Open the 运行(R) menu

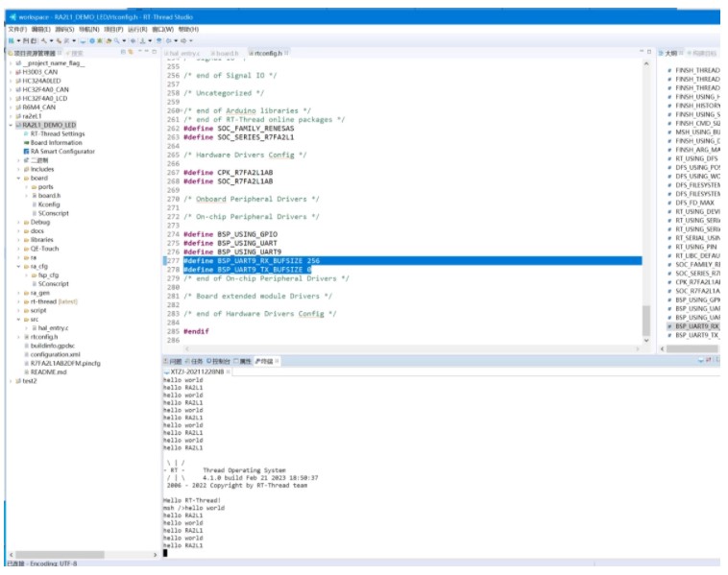(137, 29)
